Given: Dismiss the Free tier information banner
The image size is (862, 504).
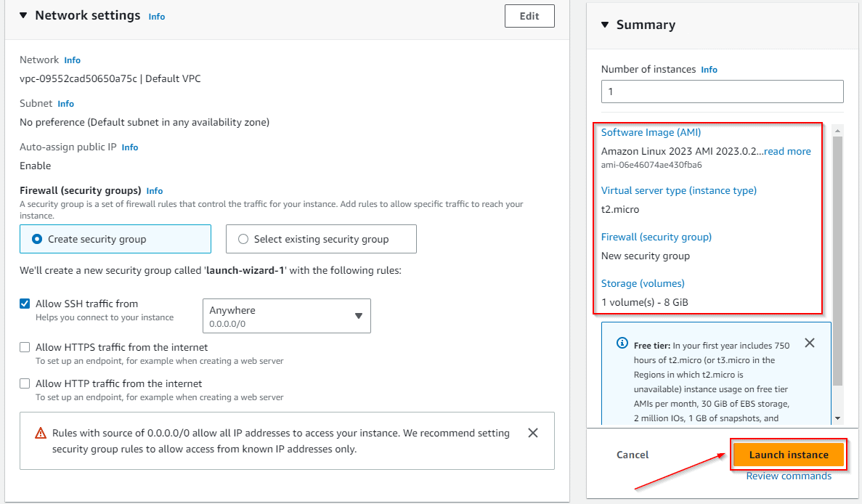Looking at the screenshot, I should (x=810, y=343).
